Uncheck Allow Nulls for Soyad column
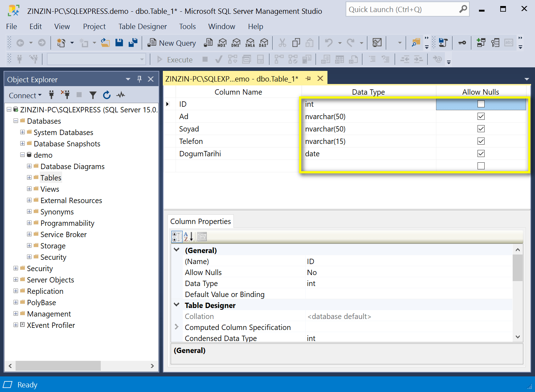Image resolution: width=535 pixels, height=392 pixels. [x=481, y=129]
